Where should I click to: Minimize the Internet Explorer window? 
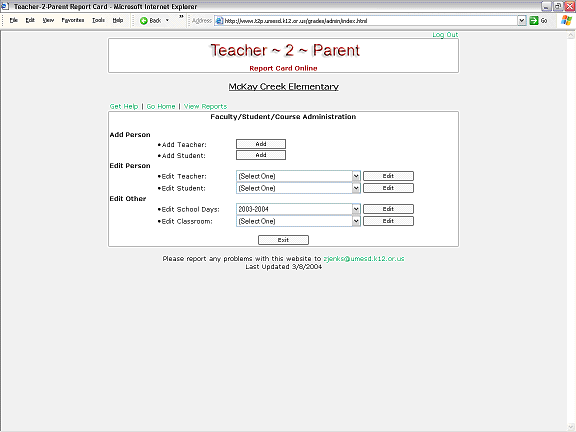tap(546, 6)
